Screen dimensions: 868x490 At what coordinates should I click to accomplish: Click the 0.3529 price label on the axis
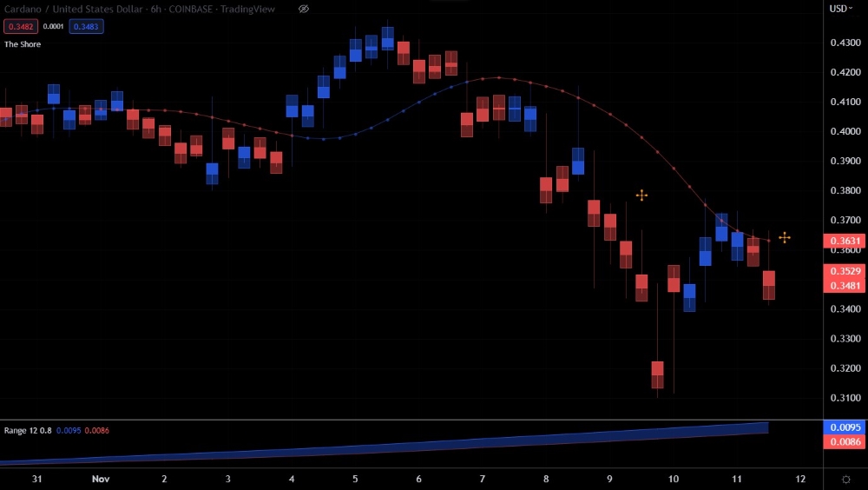tap(845, 271)
